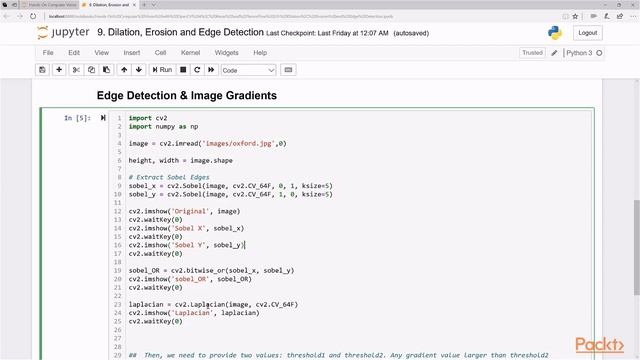The height and width of the screenshot is (360, 640).
Task: Open the Help menu
Action: 260,53
